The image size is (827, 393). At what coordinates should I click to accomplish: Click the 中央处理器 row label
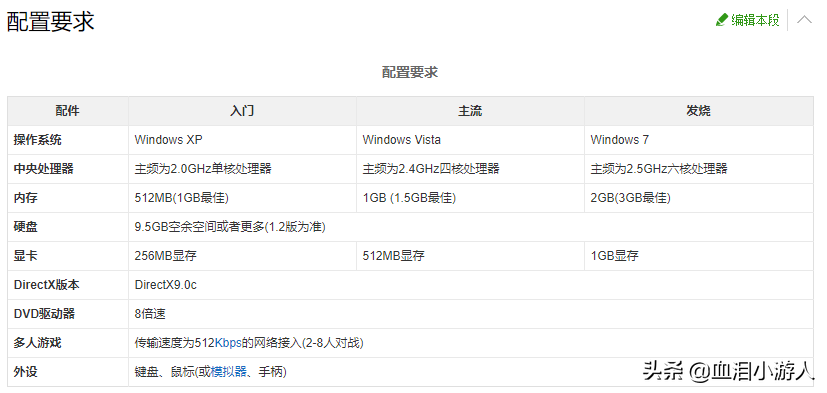coord(44,169)
